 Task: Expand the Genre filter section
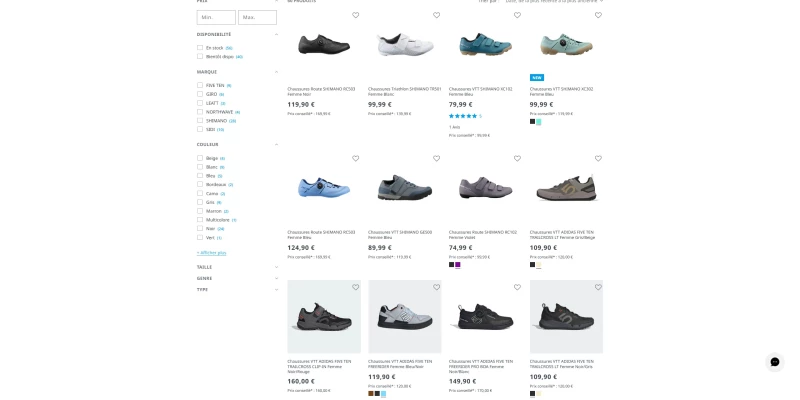pos(237,278)
